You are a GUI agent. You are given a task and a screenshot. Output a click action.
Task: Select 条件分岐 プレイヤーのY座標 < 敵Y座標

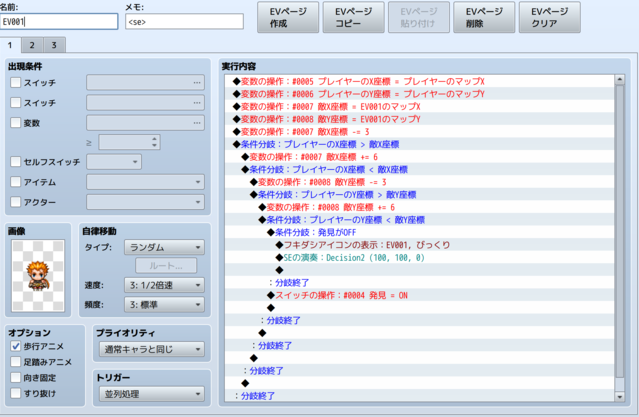click(420, 220)
